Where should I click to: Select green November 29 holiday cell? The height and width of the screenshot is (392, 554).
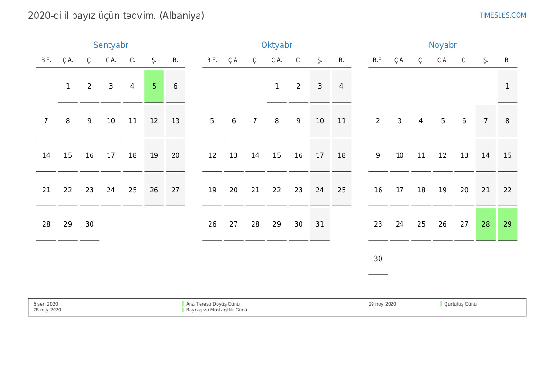[507, 224]
